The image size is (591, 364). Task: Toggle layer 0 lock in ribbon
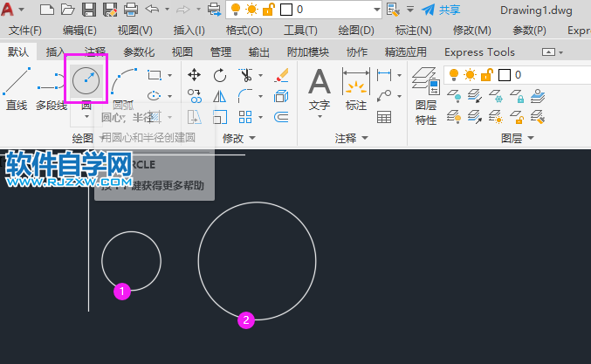pos(486,74)
